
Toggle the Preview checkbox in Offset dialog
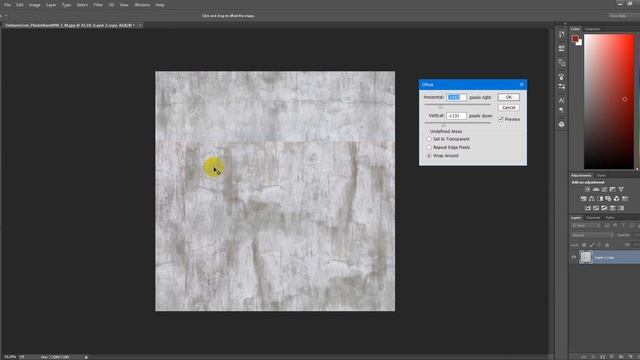click(501, 119)
